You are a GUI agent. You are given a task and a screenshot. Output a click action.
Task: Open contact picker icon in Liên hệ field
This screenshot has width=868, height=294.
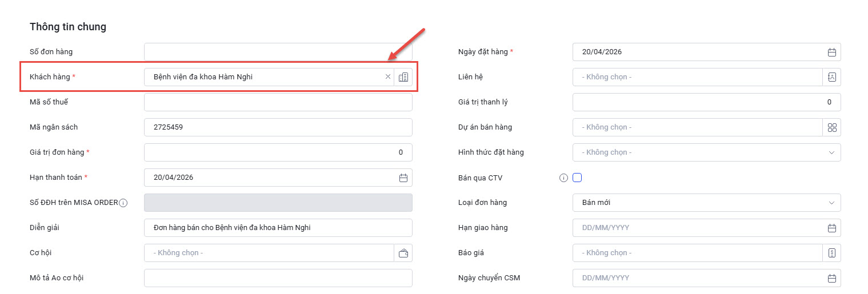pyautogui.click(x=831, y=77)
